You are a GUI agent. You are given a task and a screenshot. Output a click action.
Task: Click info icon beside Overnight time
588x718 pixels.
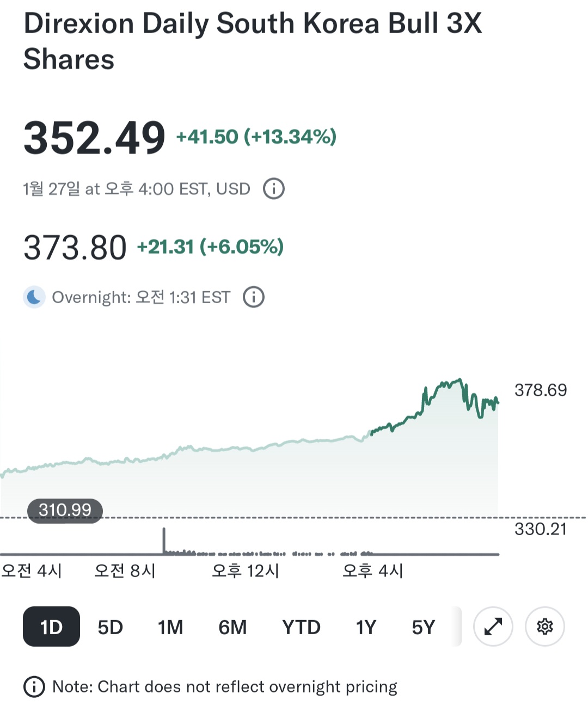click(254, 297)
